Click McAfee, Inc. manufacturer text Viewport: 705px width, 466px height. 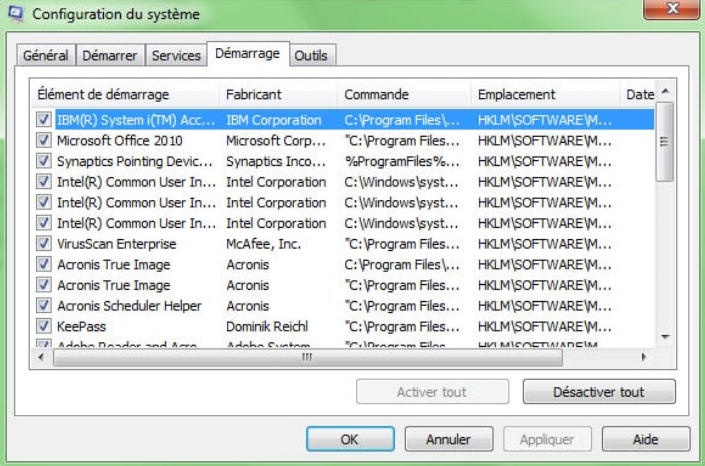coord(263,244)
